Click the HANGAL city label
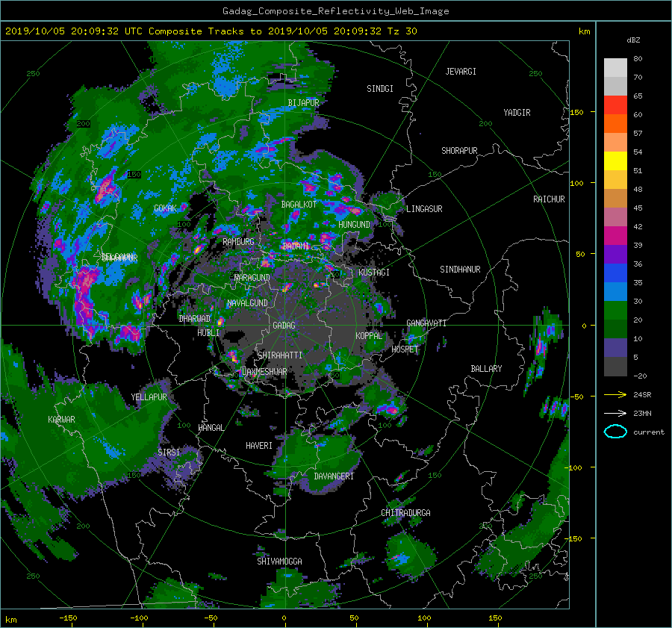Screen dimensions: 672x628 211,428
